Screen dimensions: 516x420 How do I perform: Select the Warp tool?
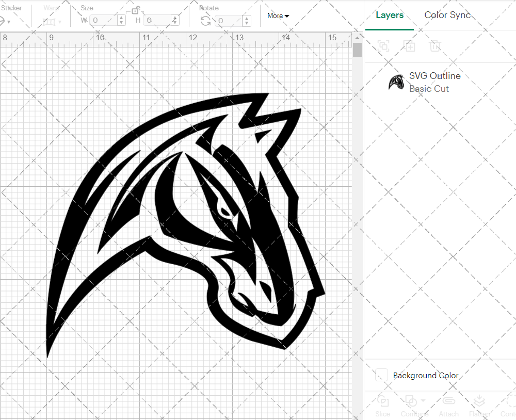[50, 21]
